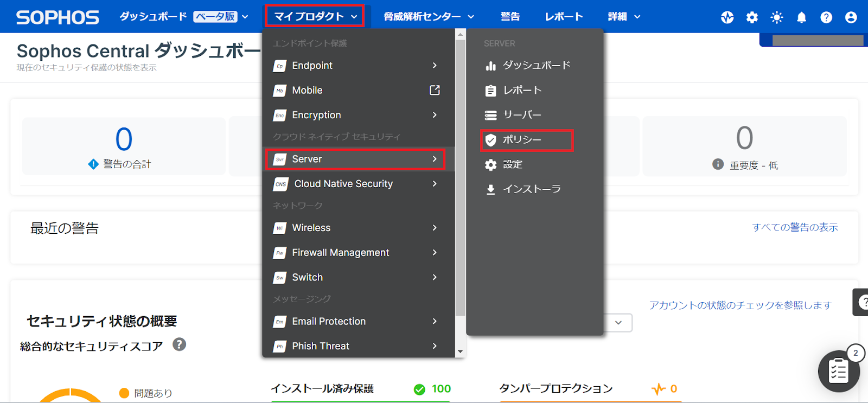Select ポリシー in the Server submenu
The image size is (868, 403).
[x=526, y=140]
